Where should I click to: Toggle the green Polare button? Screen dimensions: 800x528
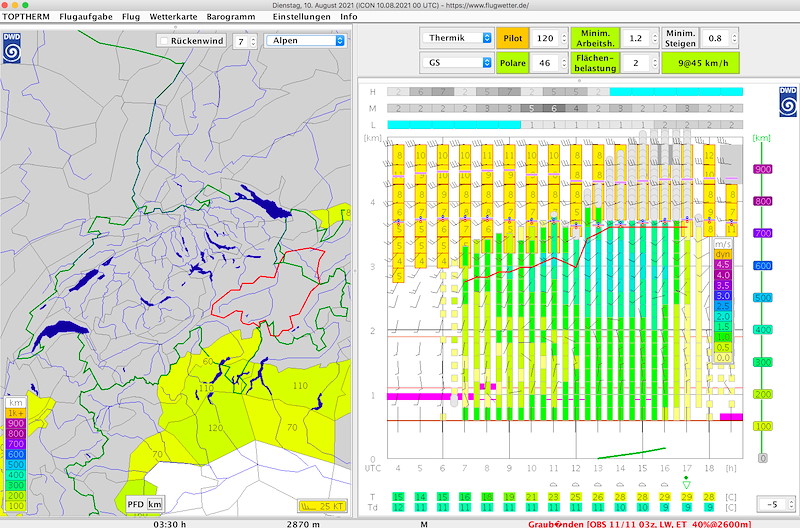[513, 63]
